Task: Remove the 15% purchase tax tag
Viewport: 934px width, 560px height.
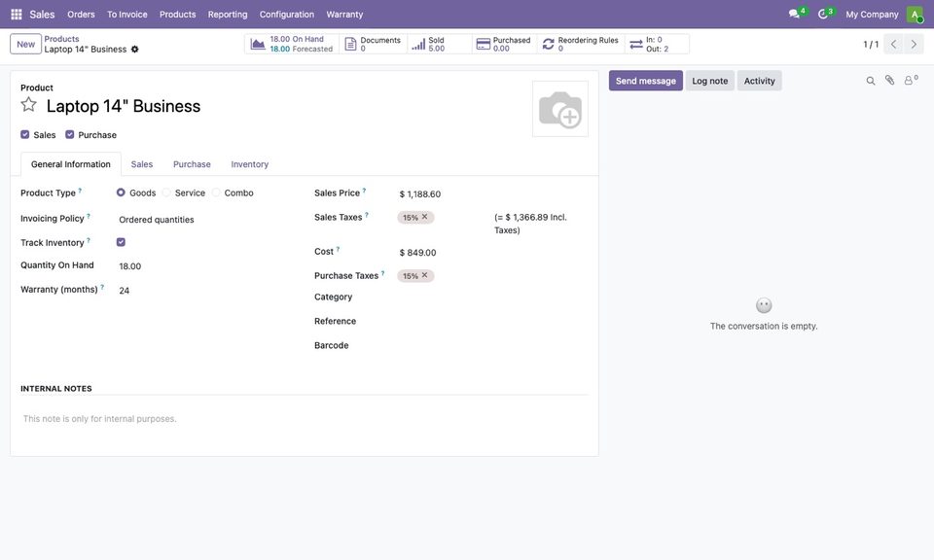Action: (x=425, y=275)
